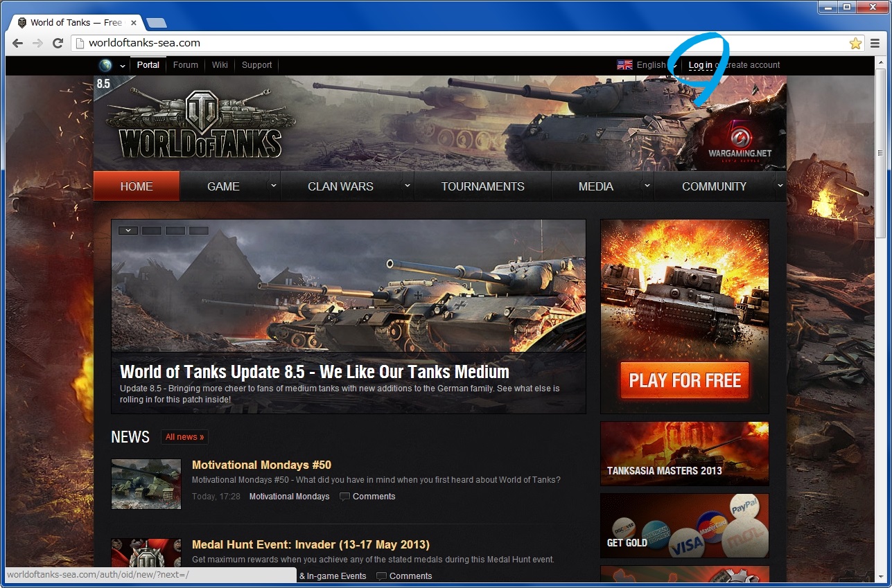Viewport: 892px width, 588px height.
Task: Open the English language dropdown
Action: click(x=656, y=65)
